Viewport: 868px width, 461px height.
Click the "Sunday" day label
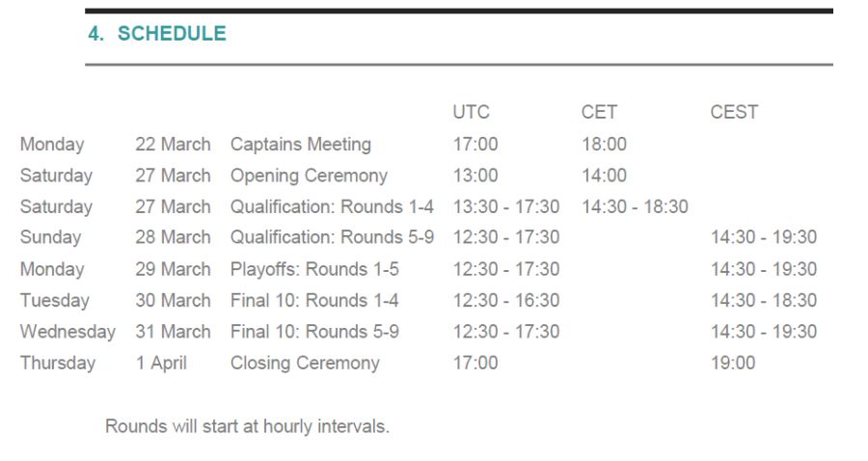coord(50,237)
